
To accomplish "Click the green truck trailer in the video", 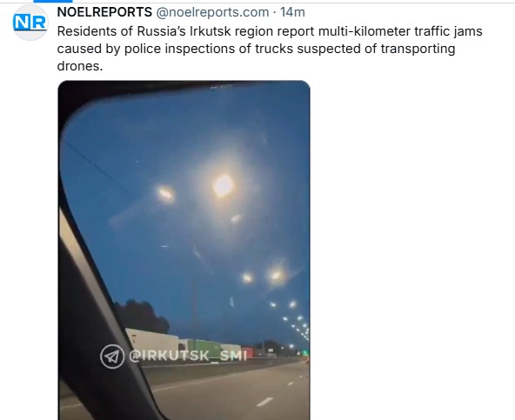I will pos(204,347).
